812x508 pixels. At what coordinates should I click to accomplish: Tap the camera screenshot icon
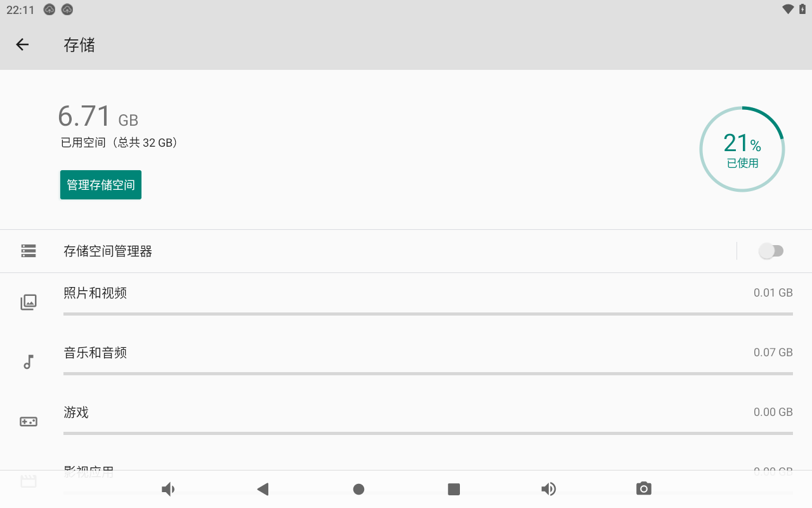pyautogui.click(x=644, y=488)
